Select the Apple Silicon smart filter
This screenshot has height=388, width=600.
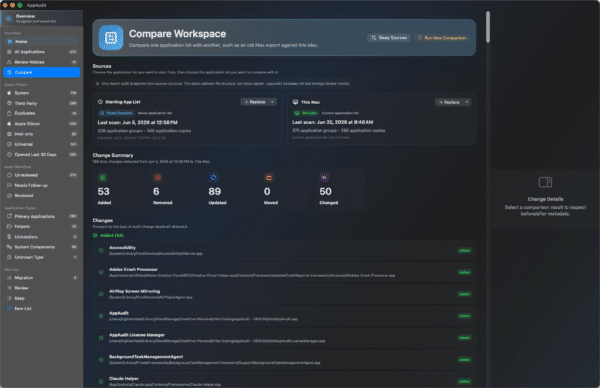tap(41, 124)
